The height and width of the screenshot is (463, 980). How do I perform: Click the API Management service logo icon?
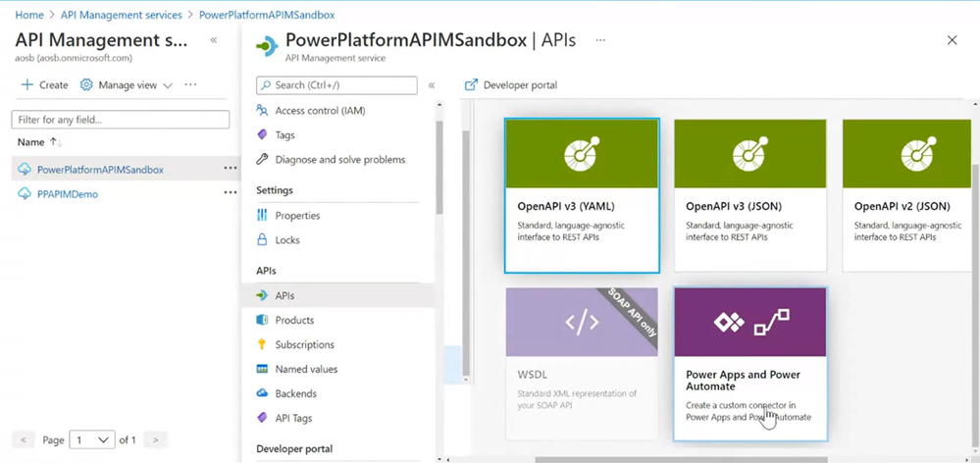[267, 46]
